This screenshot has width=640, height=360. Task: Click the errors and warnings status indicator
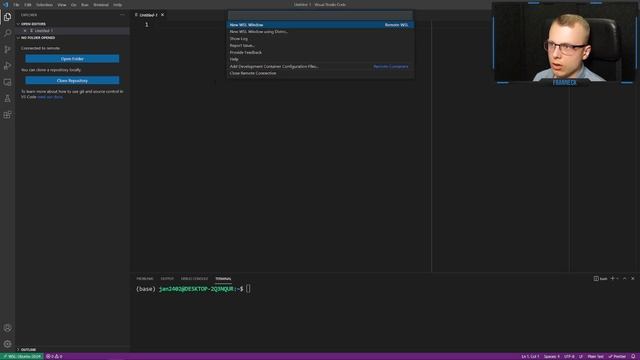pyautogui.click(x=54, y=356)
